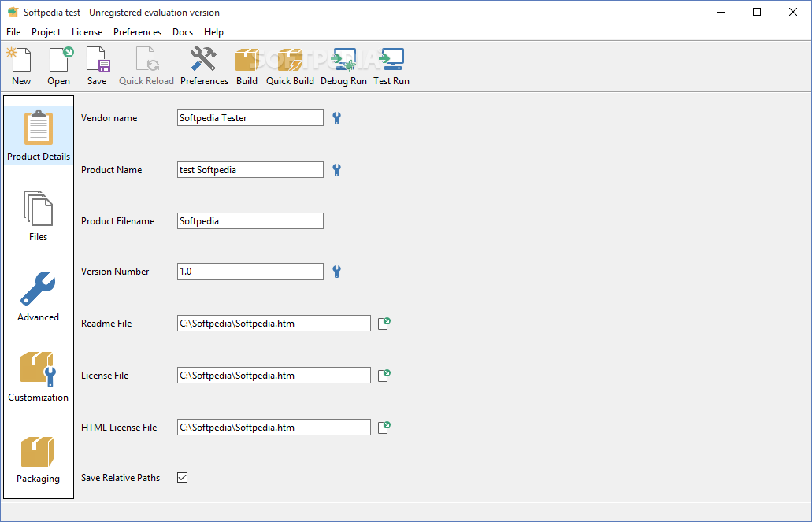The width and height of the screenshot is (812, 522).
Task: Click the HTML License File path field
Action: coord(274,428)
